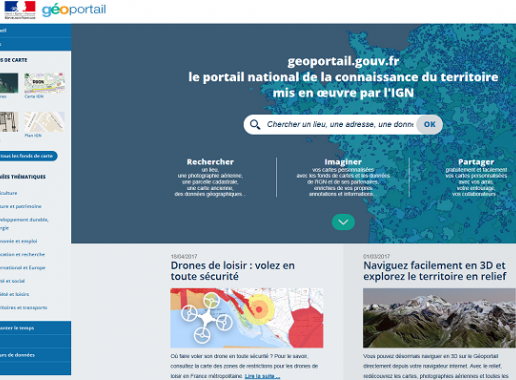
Task: Submit the search with the OK button
Action: [x=429, y=125]
